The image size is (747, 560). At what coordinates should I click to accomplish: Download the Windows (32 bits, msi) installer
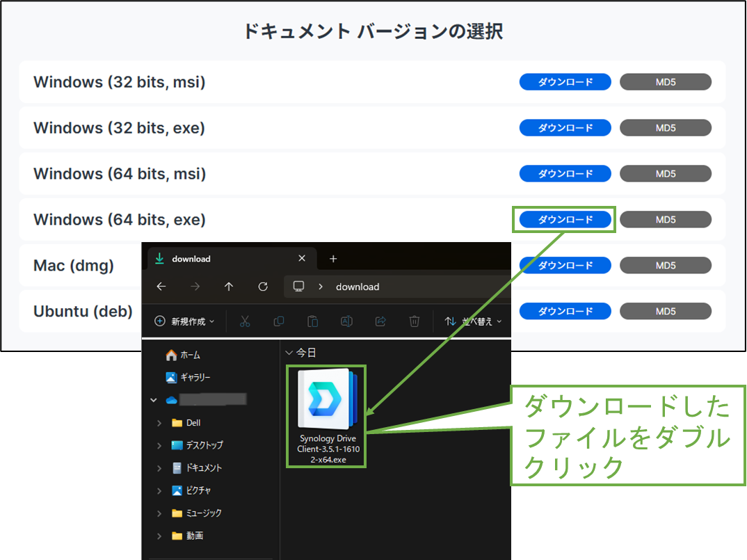point(565,82)
